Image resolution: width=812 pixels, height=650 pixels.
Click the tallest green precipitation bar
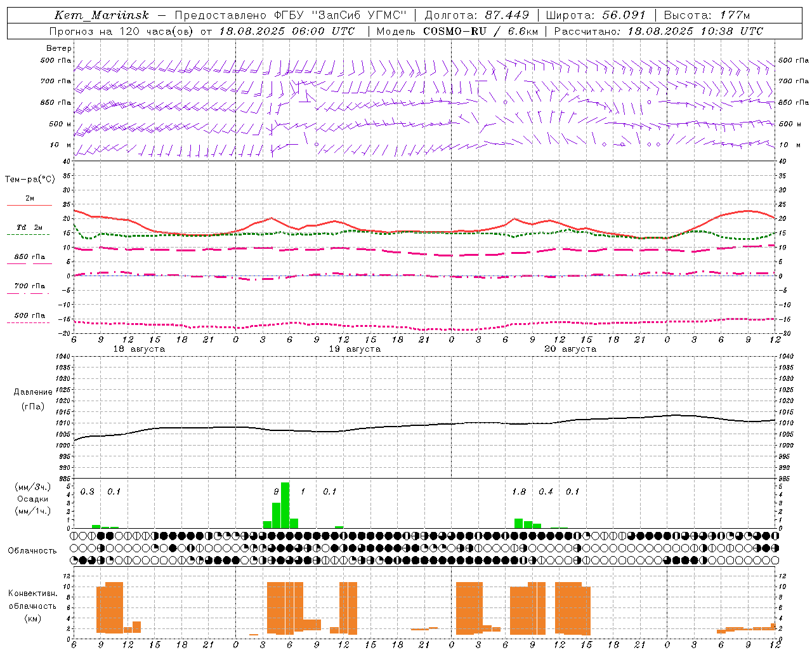tap(285, 505)
